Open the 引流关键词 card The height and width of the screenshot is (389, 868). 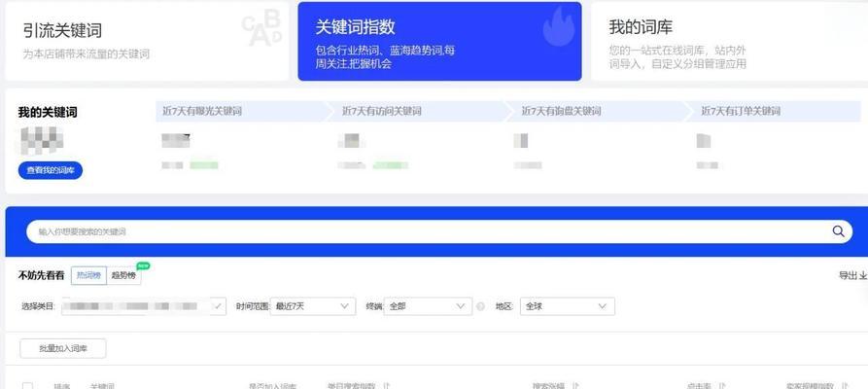pos(147,41)
